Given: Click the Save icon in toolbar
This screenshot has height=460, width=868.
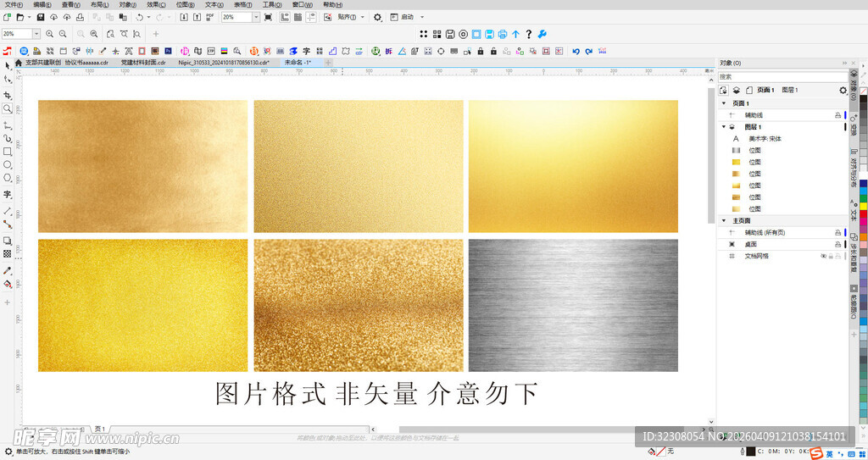Looking at the screenshot, I should 41,17.
